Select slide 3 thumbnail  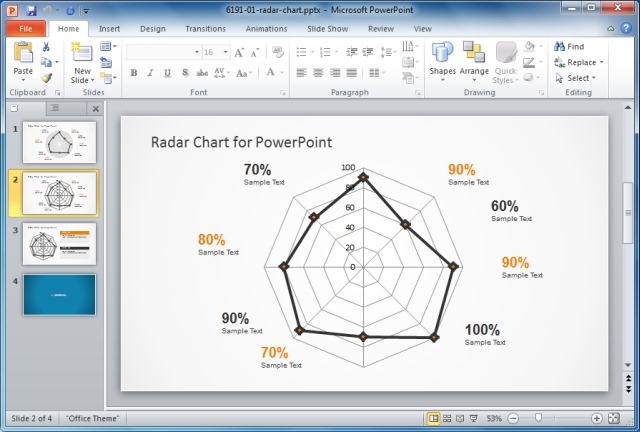point(60,244)
